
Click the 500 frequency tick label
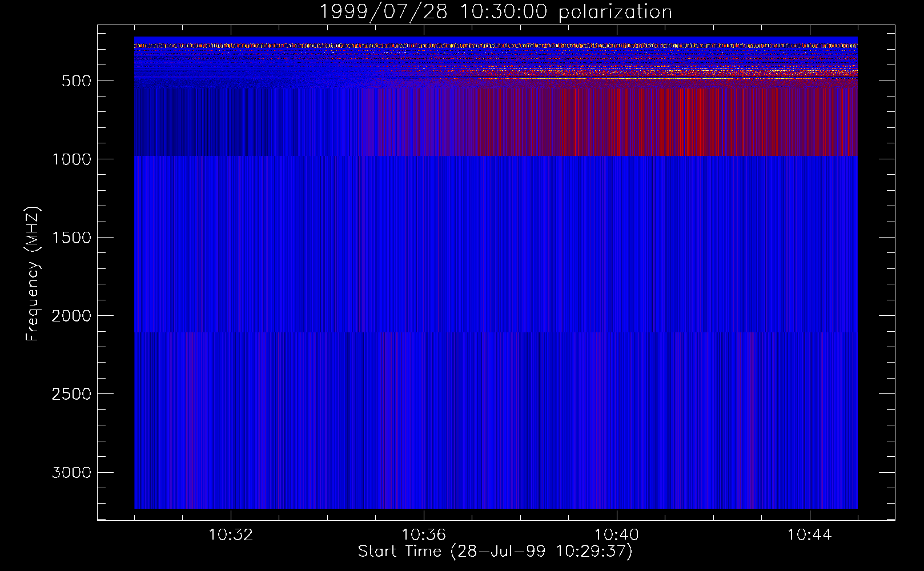pyautogui.click(x=77, y=81)
